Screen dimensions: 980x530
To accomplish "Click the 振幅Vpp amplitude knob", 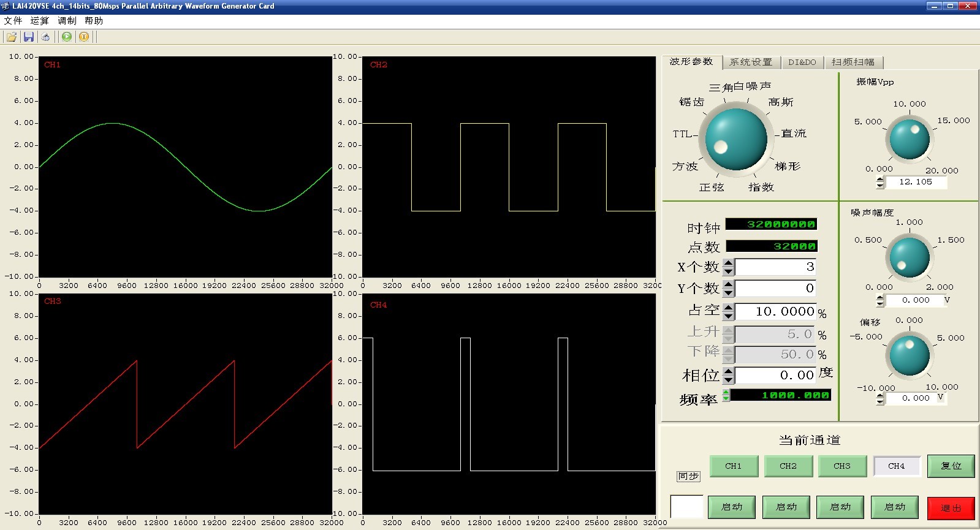I will pos(910,139).
